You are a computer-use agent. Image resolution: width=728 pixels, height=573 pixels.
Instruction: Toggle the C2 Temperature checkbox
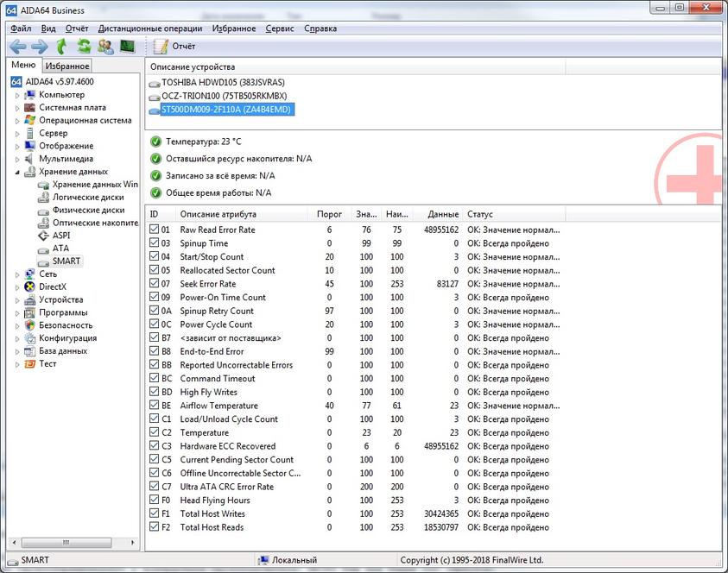[154, 432]
